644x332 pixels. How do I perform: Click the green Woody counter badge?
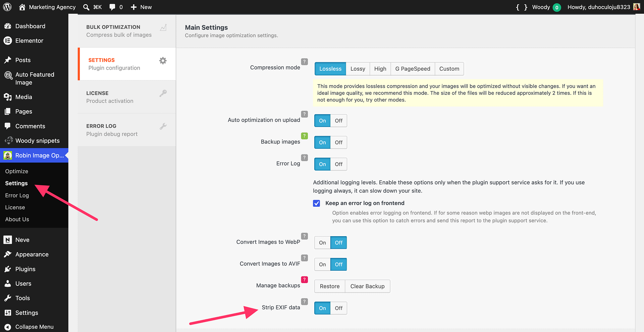557,7
